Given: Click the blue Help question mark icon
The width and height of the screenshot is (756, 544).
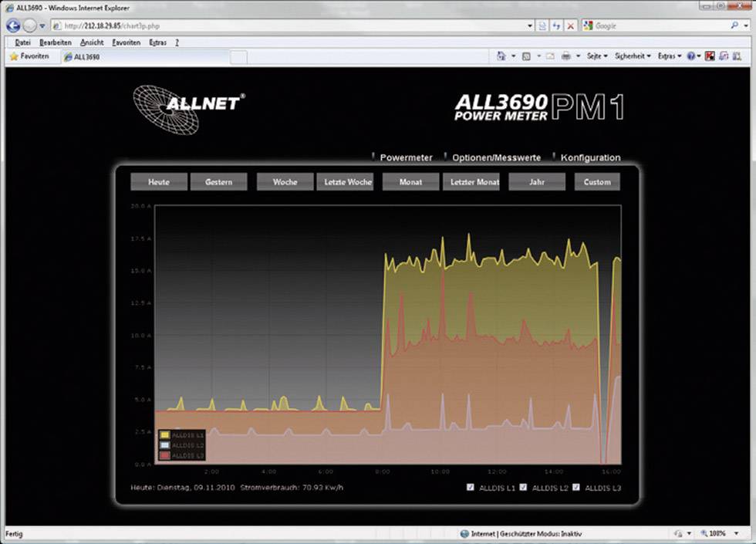Looking at the screenshot, I should click(691, 56).
